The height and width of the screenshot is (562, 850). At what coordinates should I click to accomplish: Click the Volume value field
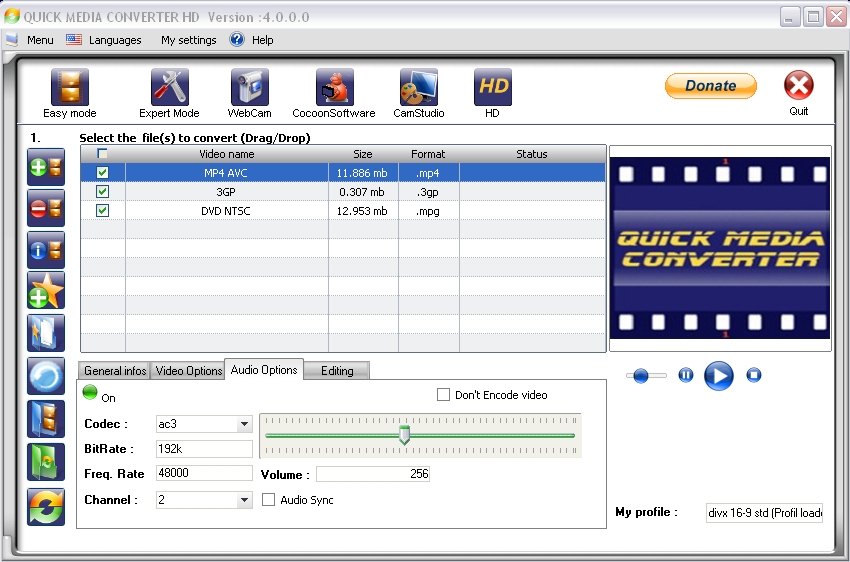click(x=373, y=474)
